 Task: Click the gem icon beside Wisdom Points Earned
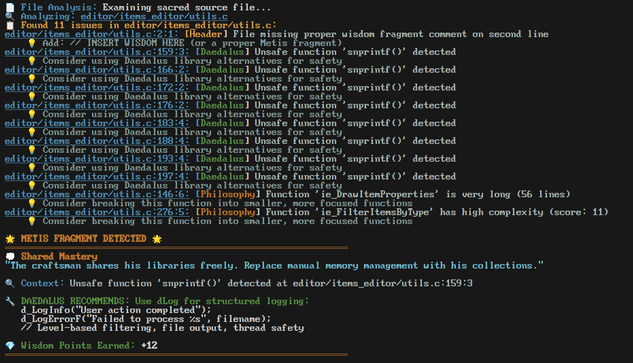pos(10,346)
